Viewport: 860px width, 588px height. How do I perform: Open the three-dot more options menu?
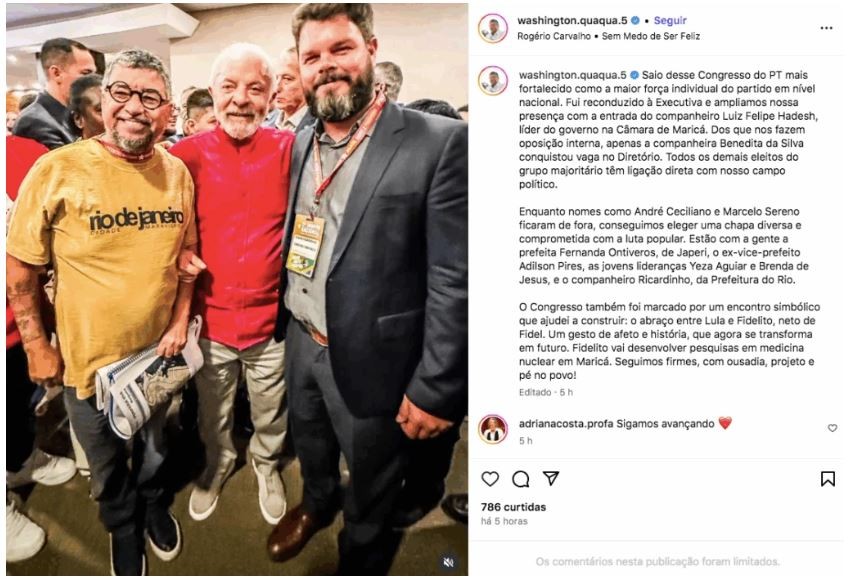click(x=827, y=28)
